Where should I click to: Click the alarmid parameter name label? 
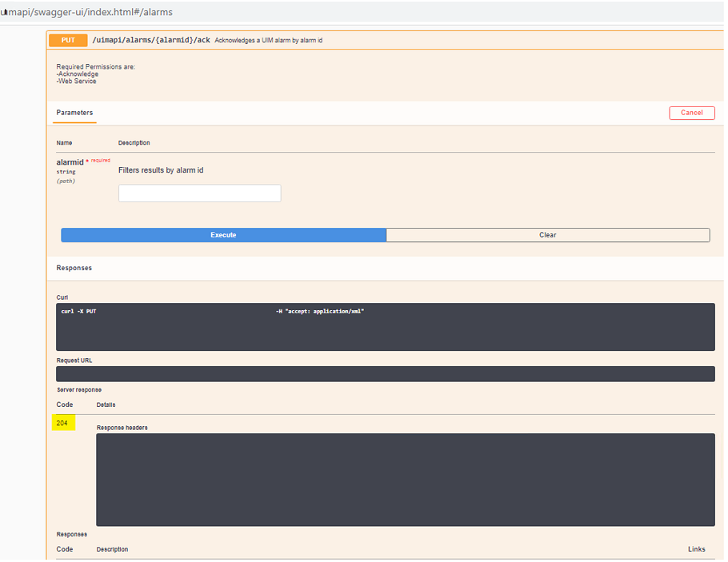pos(70,162)
